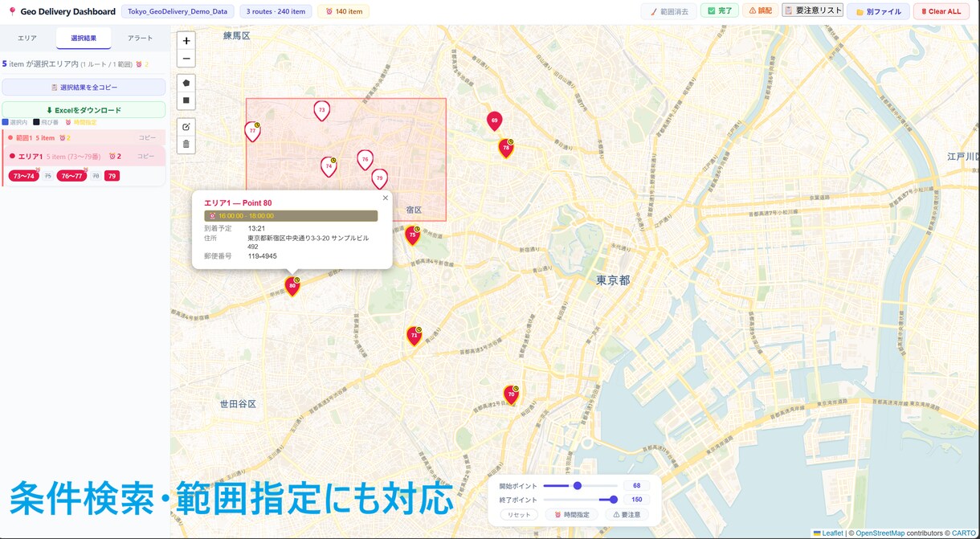Click the skipped 75 chip
This screenshot has width=980, height=539.
[x=47, y=176]
